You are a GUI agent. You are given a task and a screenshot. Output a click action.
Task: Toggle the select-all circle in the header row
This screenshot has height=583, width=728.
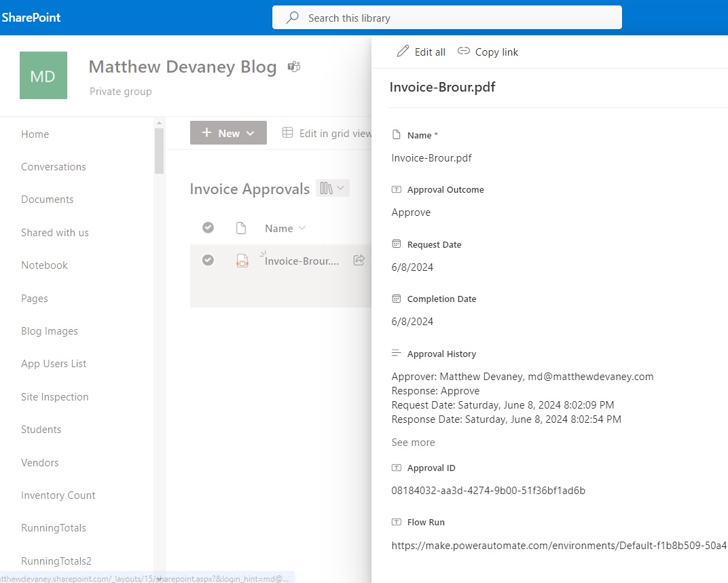tap(208, 227)
